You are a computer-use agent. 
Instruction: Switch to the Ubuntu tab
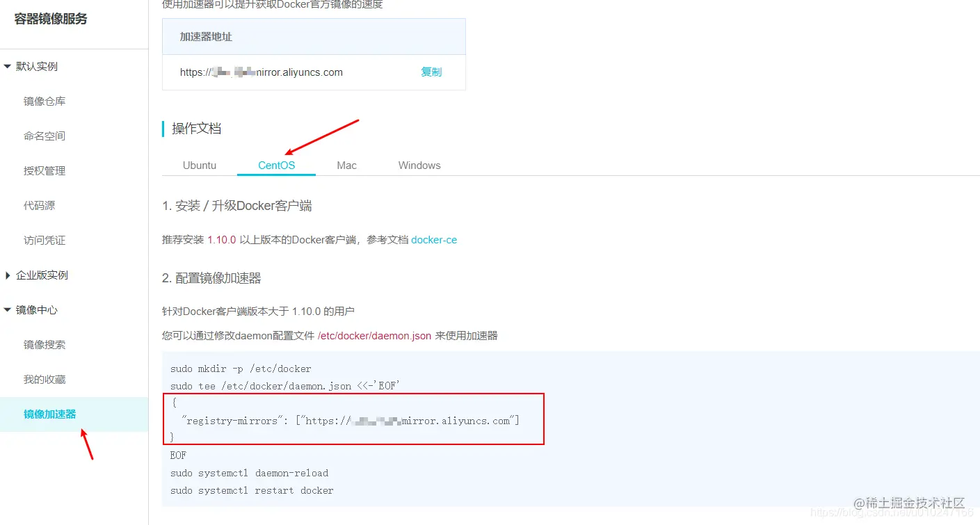click(x=199, y=165)
